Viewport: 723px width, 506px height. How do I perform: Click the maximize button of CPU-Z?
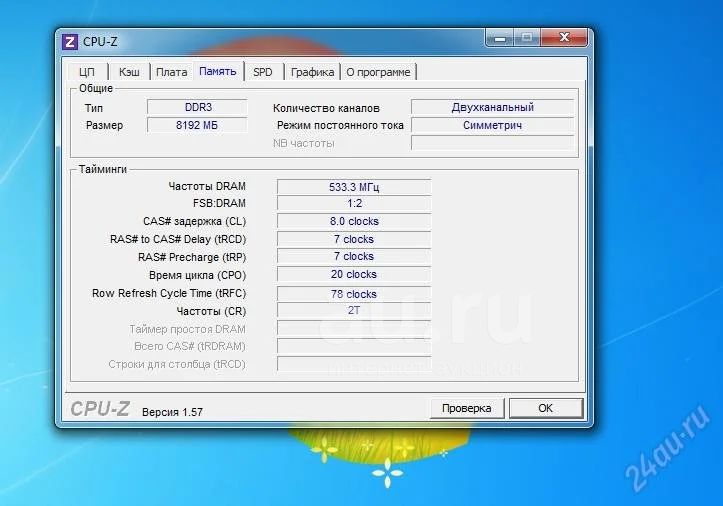pos(527,38)
